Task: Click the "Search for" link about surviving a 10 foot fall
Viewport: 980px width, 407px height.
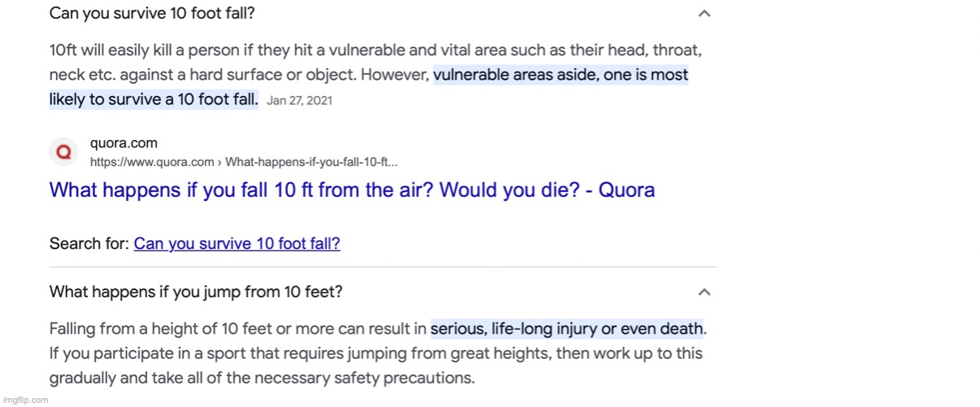Action: [x=237, y=243]
